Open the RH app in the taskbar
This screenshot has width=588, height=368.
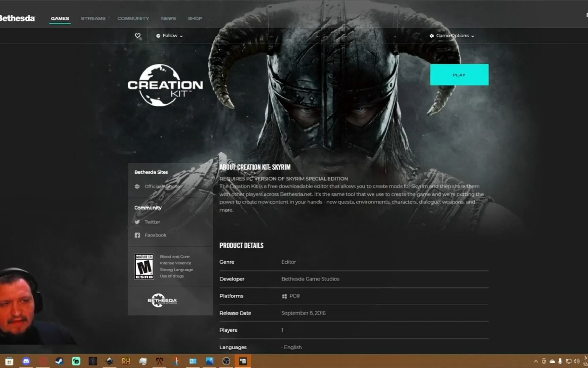126,361
